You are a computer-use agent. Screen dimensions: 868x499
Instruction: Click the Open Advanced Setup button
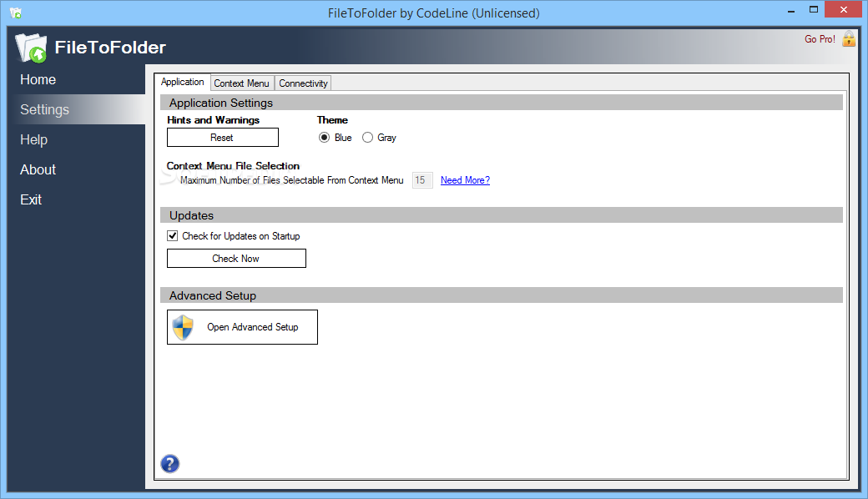[243, 327]
